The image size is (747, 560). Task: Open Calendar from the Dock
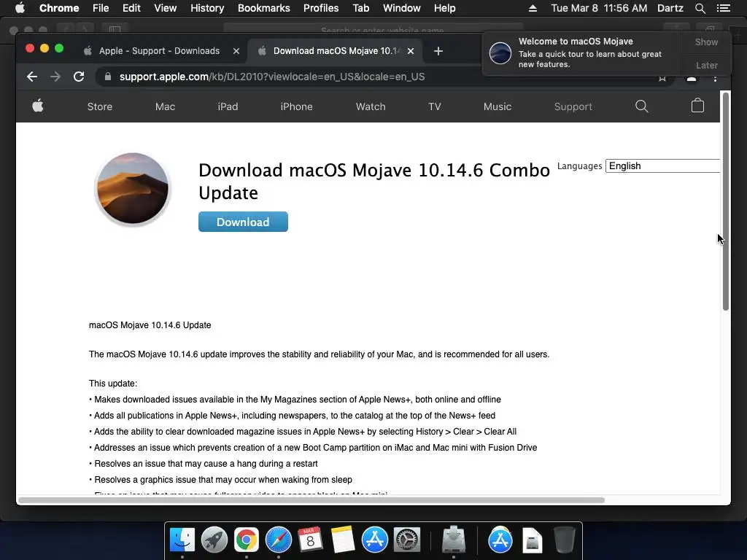point(310,540)
